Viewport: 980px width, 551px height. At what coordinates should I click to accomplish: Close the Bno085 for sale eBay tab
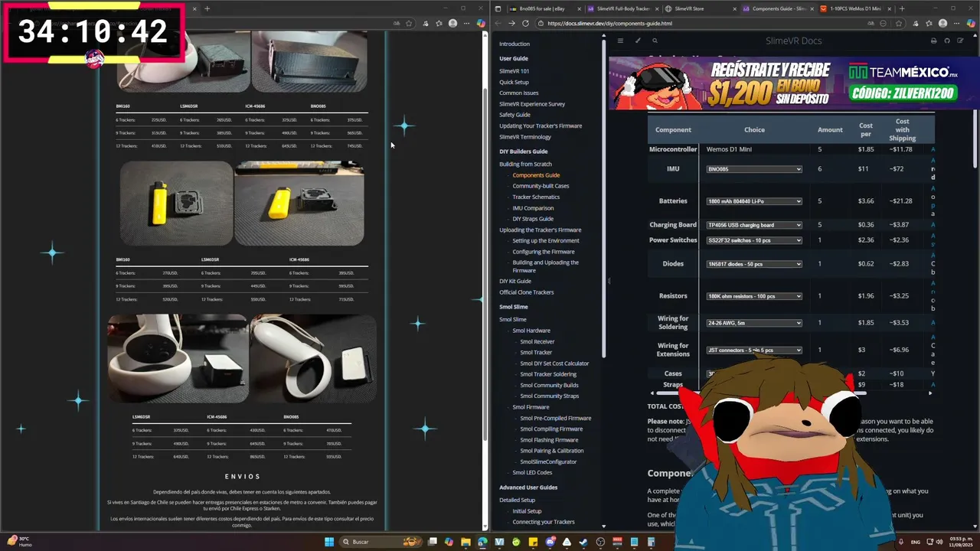coord(577,8)
